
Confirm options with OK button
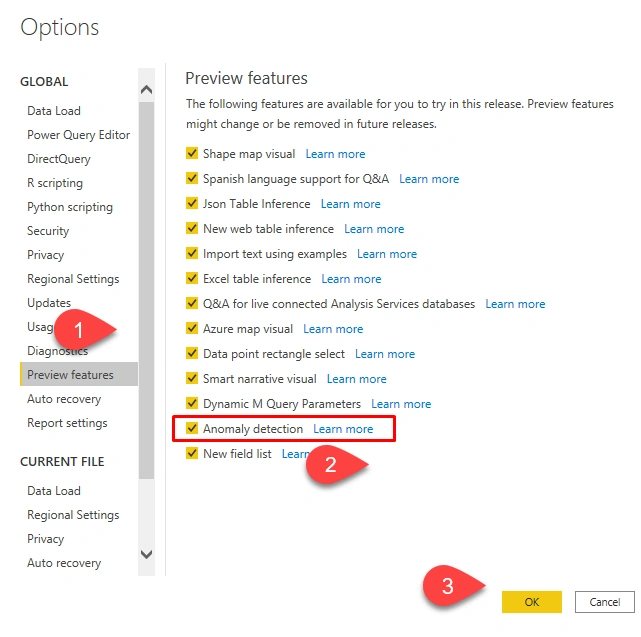point(531,602)
